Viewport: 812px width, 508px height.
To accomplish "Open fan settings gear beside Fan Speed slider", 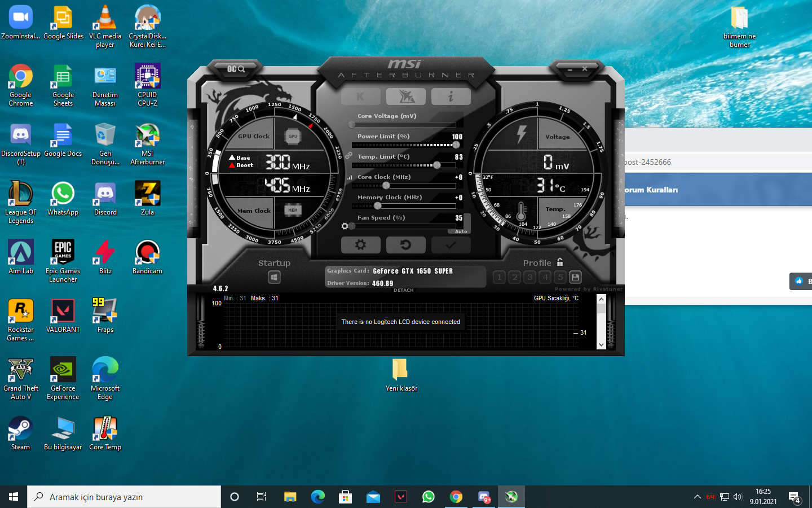I will click(345, 226).
